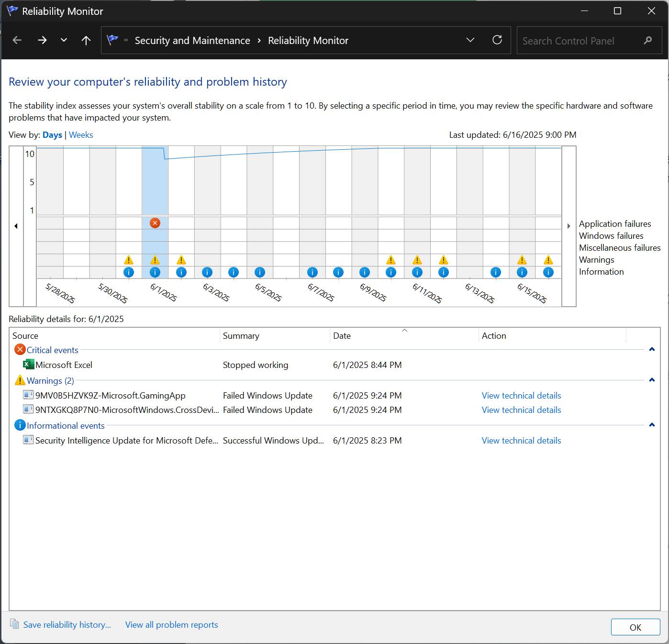The width and height of the screenshot is (669, 644).
Task: Select the information icon for 6/4/2025
Action: [x=234, y=272]
